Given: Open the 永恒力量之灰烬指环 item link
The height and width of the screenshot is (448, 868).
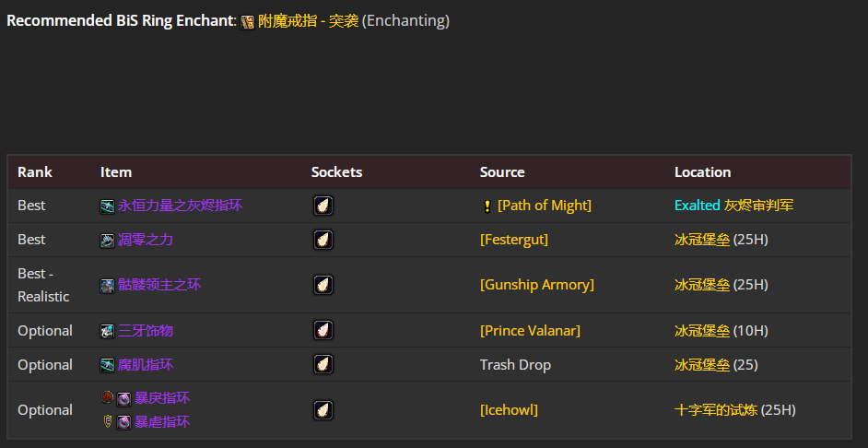Looking at the screenshot, I should [x=180, y=206].
